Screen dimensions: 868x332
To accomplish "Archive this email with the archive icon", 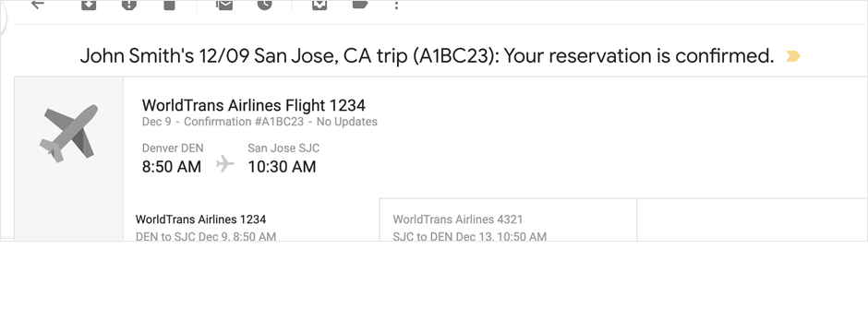I will (x=89, y=5).
